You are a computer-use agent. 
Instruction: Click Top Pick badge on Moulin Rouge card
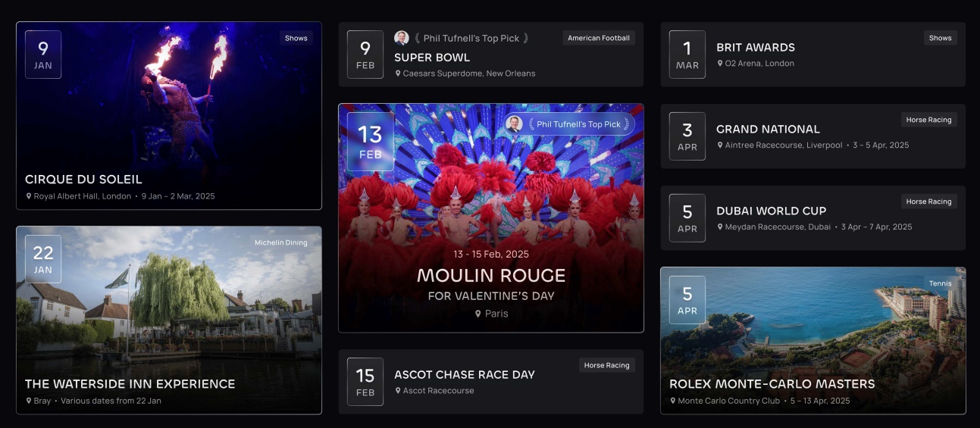tap(570, 124)
